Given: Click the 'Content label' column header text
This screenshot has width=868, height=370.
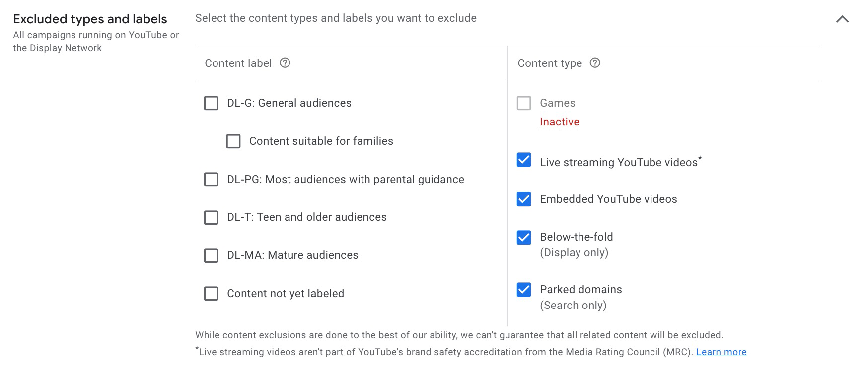Looking at the screenshot, I should tap(238, 63).
